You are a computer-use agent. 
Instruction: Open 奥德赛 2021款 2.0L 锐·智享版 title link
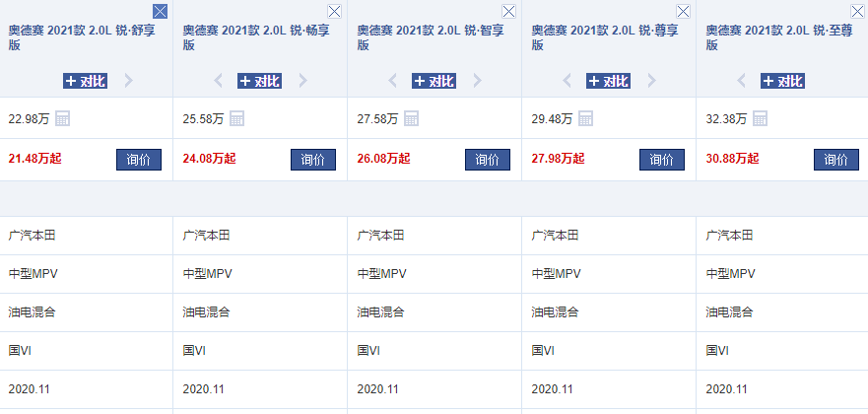[431, 37]
